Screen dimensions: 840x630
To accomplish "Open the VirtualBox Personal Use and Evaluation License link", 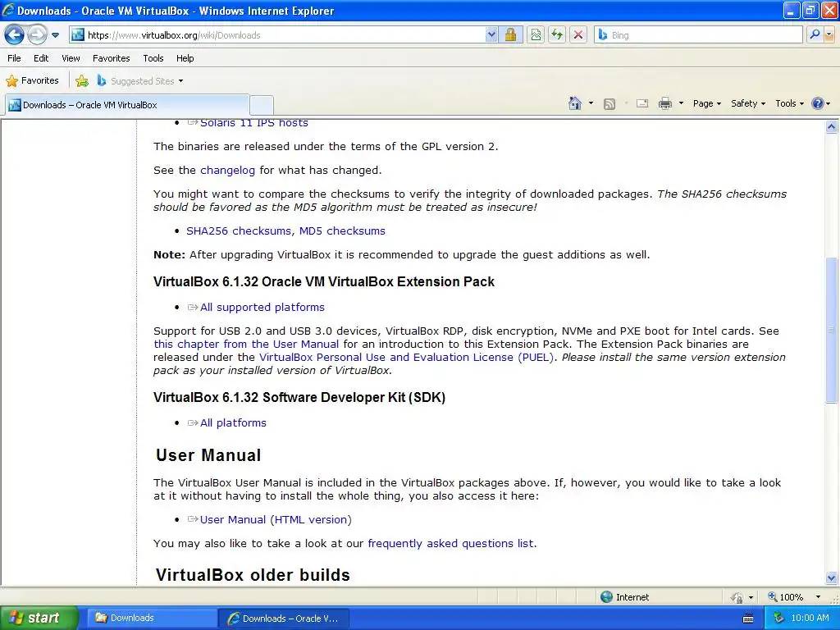I will pos(406,358).
